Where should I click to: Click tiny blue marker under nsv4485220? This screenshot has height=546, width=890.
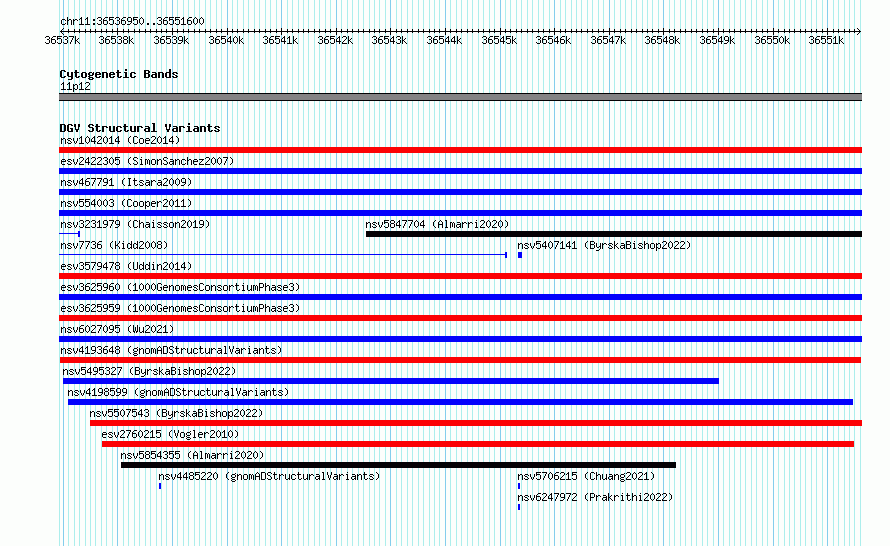pos(160,486)
